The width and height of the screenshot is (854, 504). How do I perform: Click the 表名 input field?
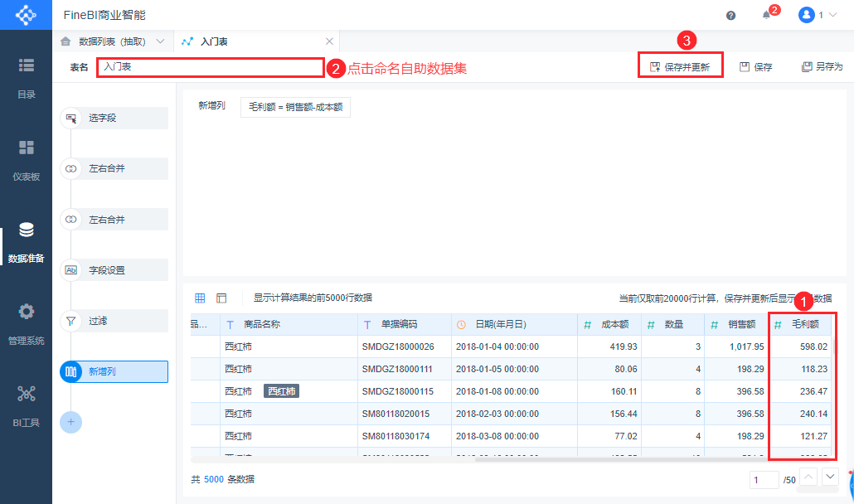click(211, 67)
